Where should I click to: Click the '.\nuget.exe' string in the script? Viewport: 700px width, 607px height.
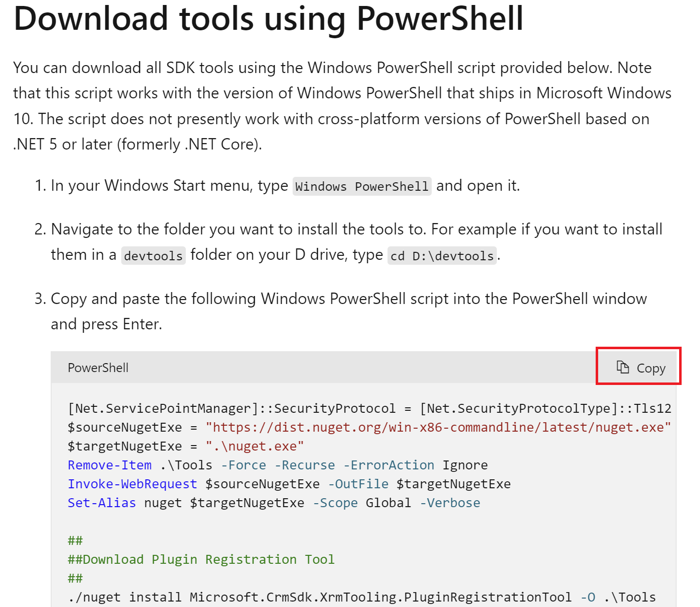click(254, 446)
